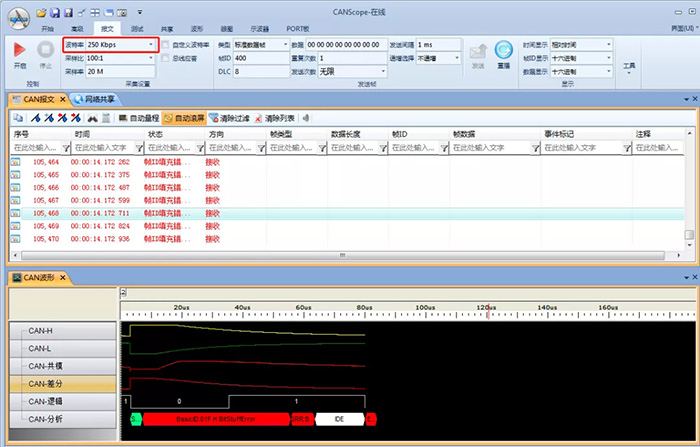Toggle the 总线应答 checkbox
Screen dimensions: 700x447
(x=168, y=58)
